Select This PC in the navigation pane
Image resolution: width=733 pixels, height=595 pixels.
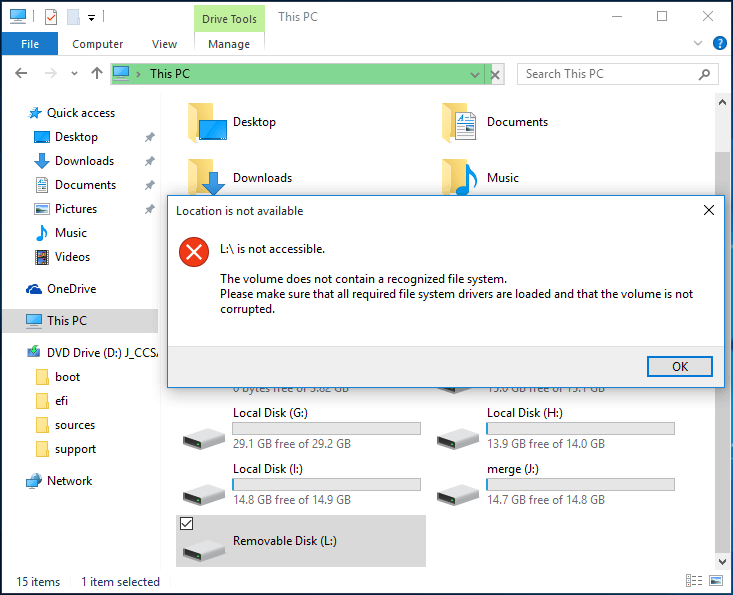(x=79, y=321)
